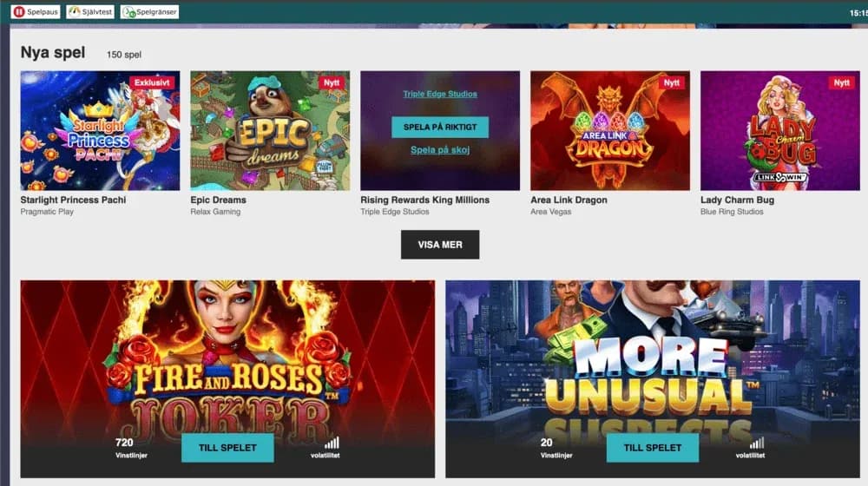Click the Spela på riktigt button
Viewport: 868px width, 486px height.
click(x=440, y=127)
